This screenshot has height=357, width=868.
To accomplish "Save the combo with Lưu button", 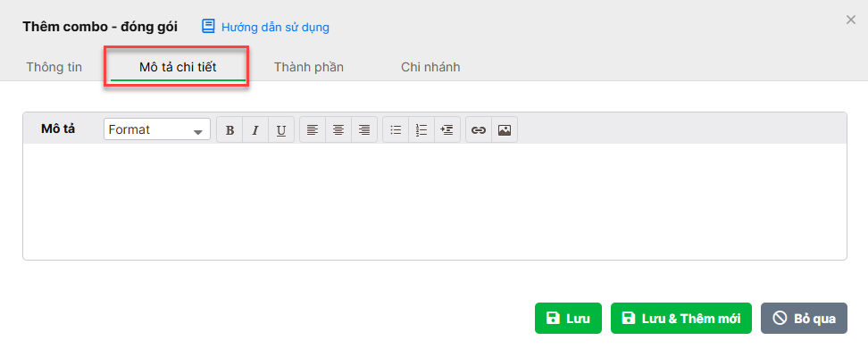I will 568,319.
